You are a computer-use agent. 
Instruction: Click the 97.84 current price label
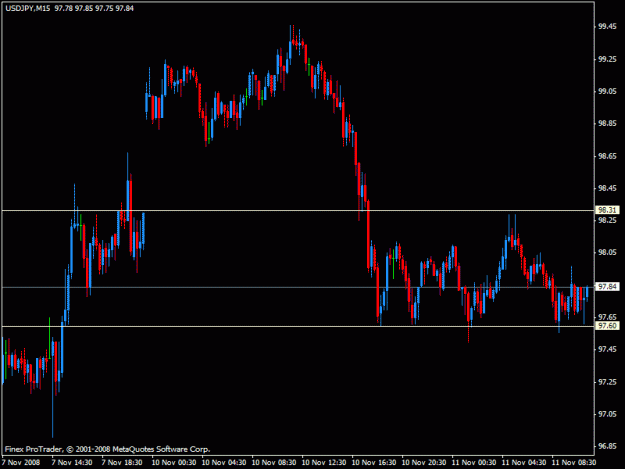pos(607,287)
